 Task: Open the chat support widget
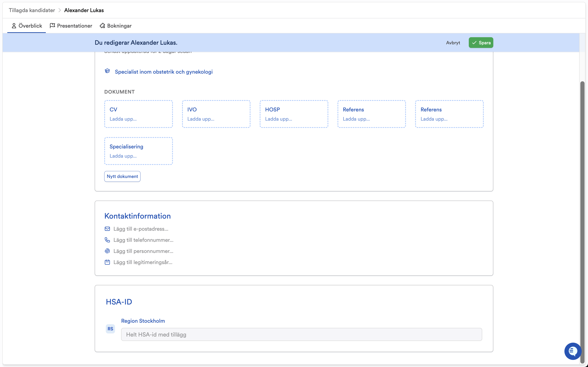click(x=573, y=351)
